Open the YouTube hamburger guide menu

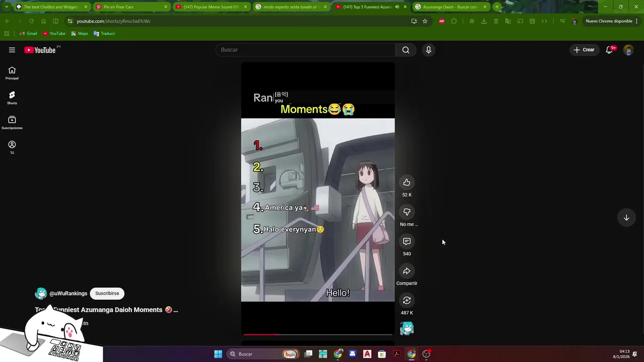[12, 50]
